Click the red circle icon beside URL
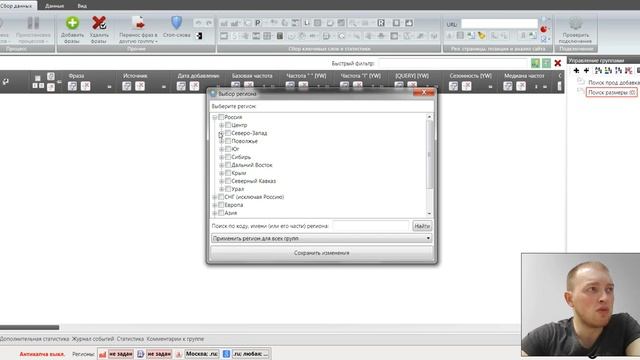The width and height of the screenshot is (640, 360). coord(544,29)
